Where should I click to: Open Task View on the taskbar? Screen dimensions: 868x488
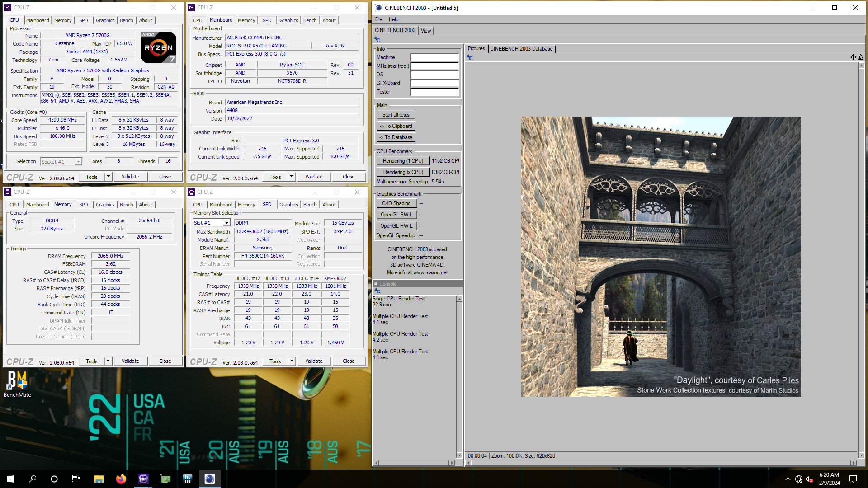coord(76,479)
